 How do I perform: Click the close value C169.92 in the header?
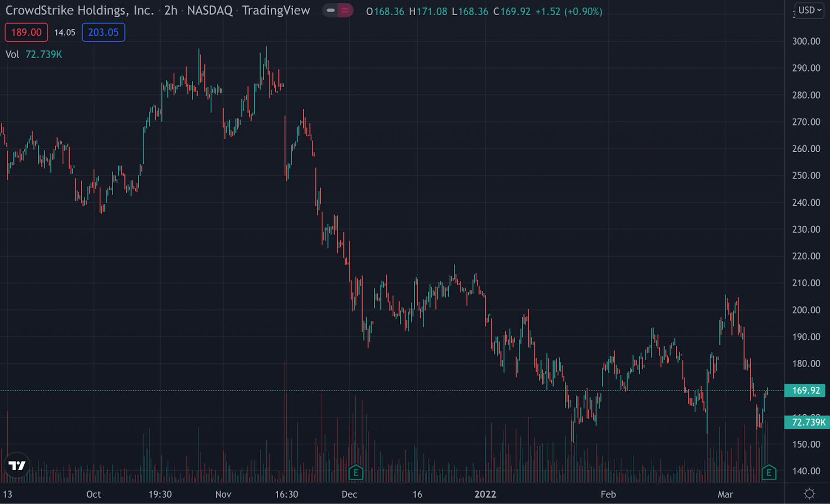(x=512, y=11)
